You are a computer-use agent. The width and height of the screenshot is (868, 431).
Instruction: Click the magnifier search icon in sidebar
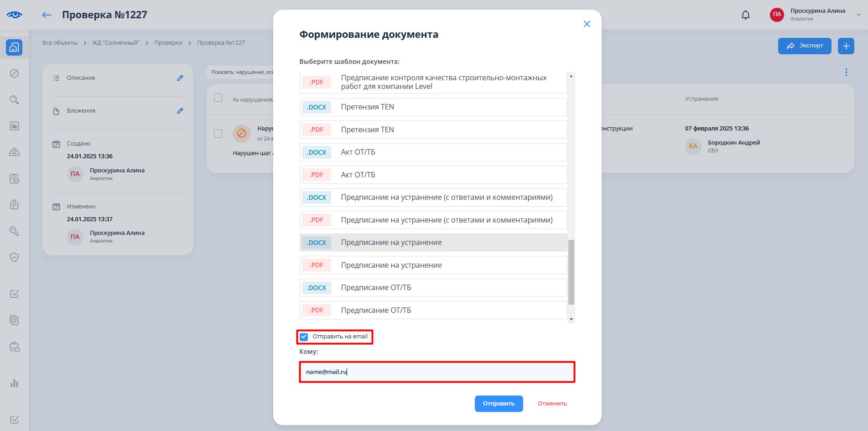pos(14,100)
